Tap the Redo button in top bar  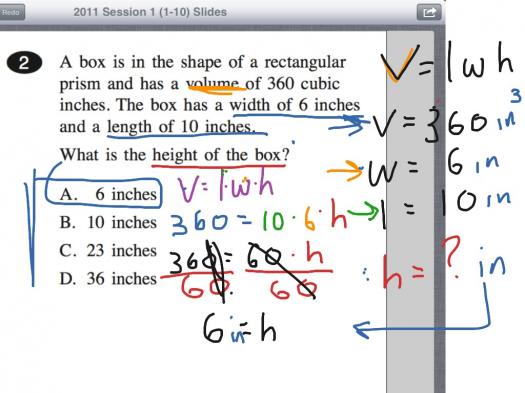click(11, 12)
